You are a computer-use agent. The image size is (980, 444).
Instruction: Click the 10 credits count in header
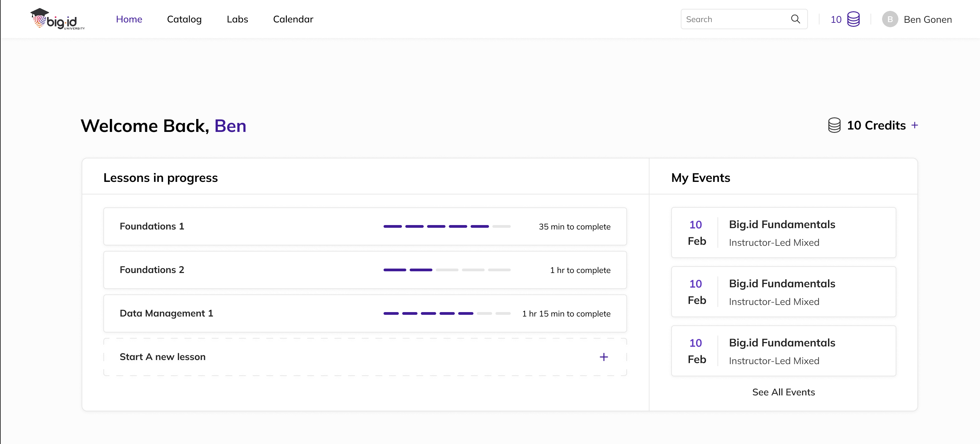coord(836,19)
